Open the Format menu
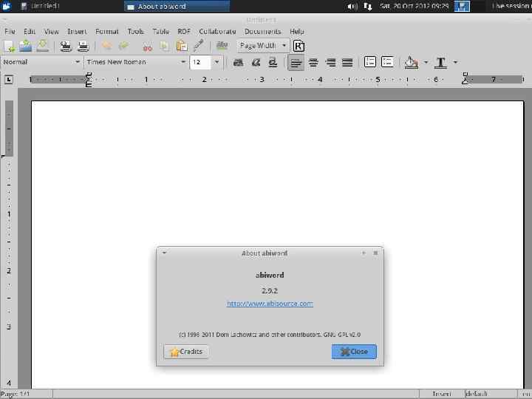Image resolution: width=532 pixels, height=399 pixels. coord(107,32)
